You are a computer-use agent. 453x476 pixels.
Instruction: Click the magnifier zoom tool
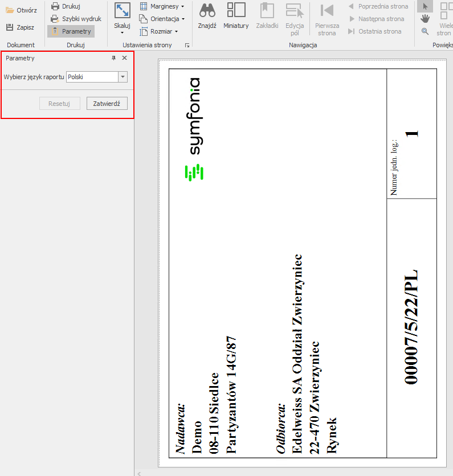point(425,31)
